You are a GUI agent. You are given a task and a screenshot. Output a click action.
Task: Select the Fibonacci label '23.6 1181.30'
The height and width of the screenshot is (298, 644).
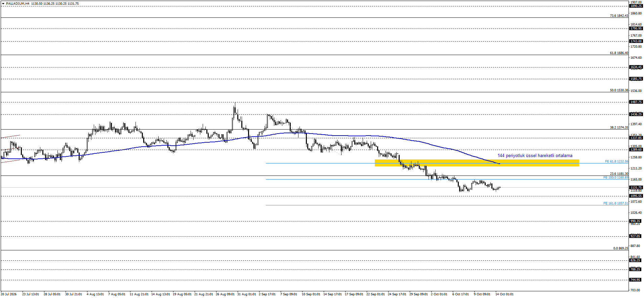[x=619, y=174]
